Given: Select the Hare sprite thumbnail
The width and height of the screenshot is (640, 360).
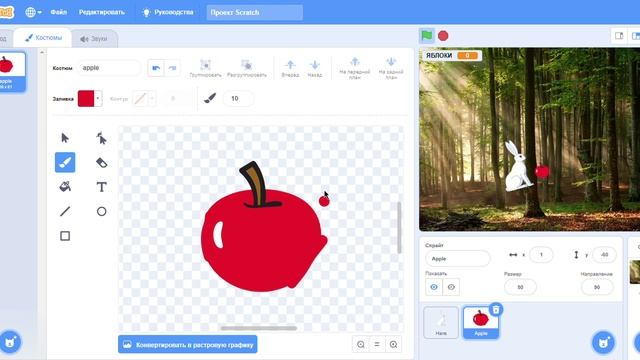Looking at the screenshot, I should pyautogui.click(x=441, y=322).
